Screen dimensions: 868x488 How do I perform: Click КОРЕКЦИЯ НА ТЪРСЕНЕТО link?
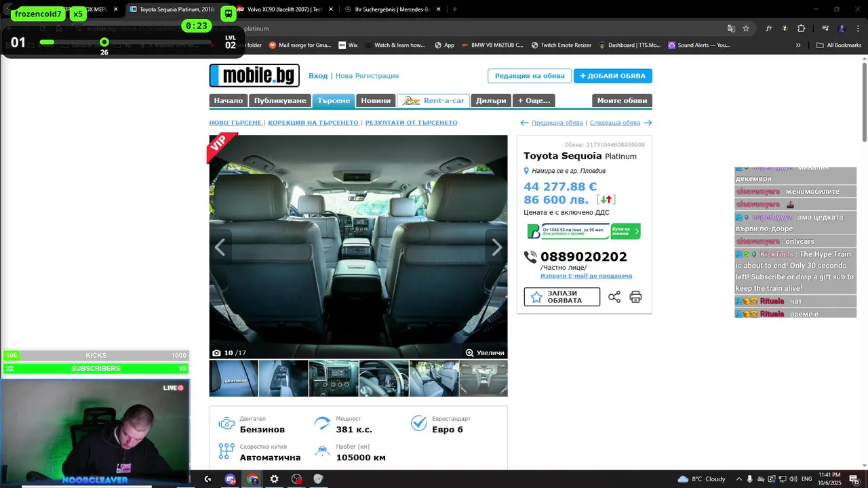(313, 123)
